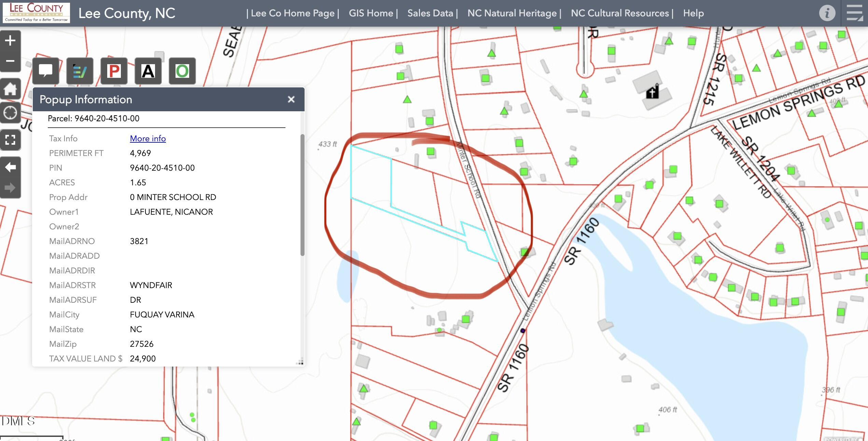Click the black A widget button
The width and height of the screenshot is (868, 441).
coord(148,71)
